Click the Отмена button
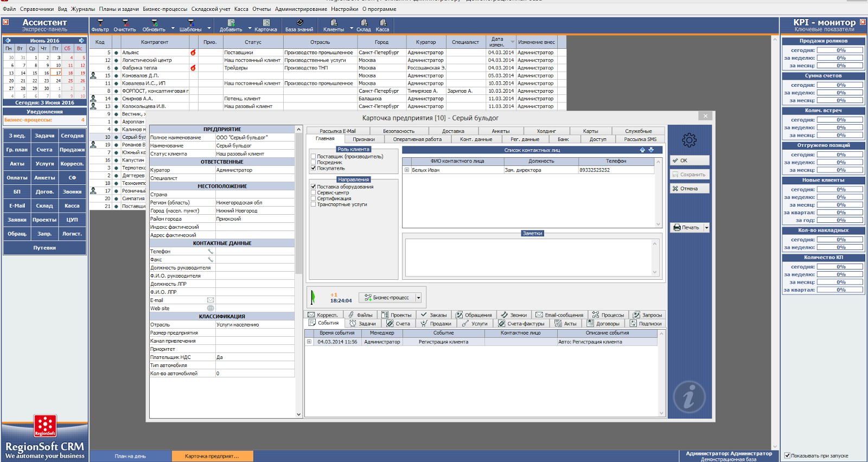The width and height of the screenshot is (868, 462). pyautogui.click(x=690, y=189)
